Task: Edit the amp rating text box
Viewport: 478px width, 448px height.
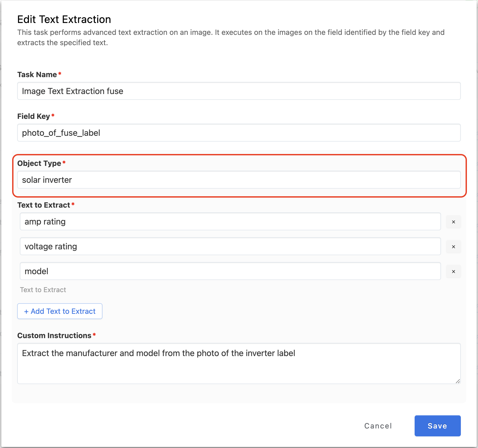Action: coord(230,222)
